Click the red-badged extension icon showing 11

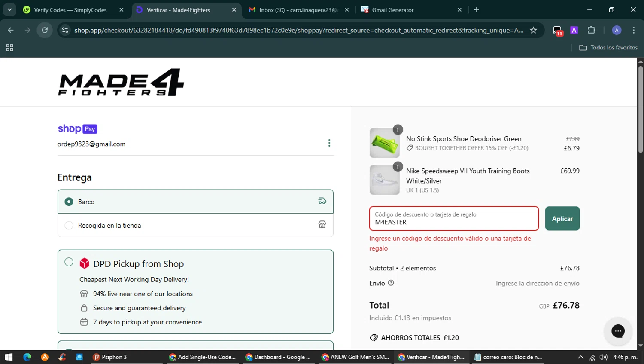[x=557, y=31]
